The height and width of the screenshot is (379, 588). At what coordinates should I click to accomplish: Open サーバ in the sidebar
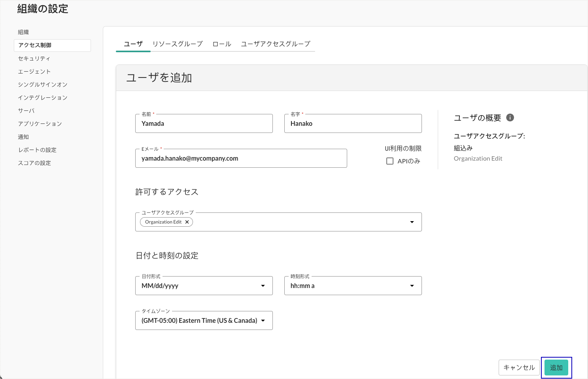[x=26, y=110]
